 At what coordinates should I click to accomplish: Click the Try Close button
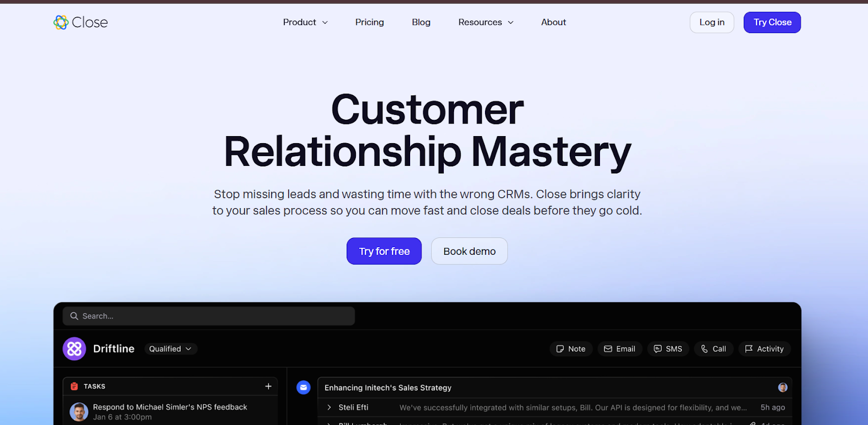click(x=772, y=22)
